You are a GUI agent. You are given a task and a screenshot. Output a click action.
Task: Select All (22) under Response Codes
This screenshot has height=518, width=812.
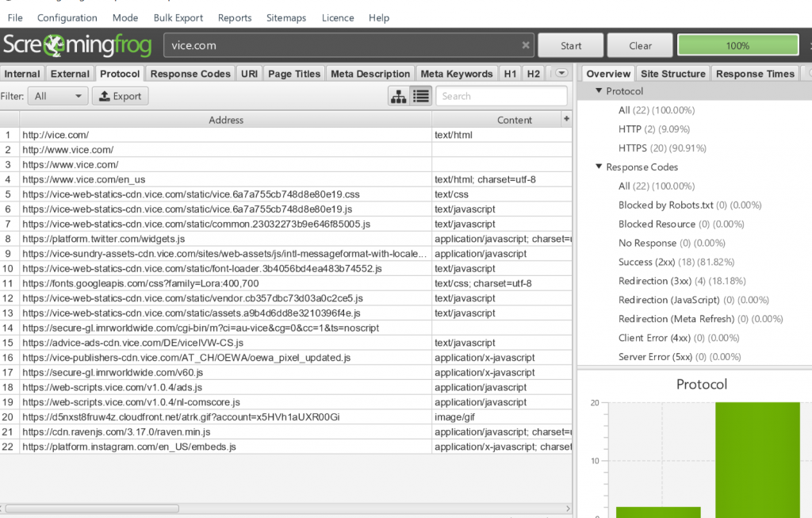click(x=657, y=186)
